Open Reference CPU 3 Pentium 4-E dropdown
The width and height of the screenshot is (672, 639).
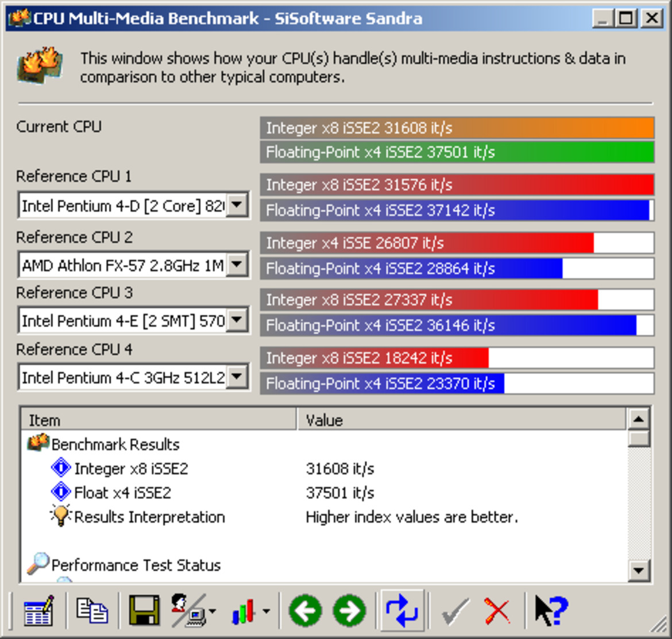point(237,319)
